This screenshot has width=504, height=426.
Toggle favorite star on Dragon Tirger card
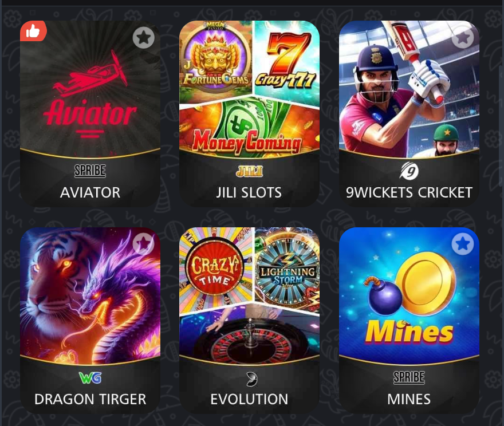click(143, 244)
